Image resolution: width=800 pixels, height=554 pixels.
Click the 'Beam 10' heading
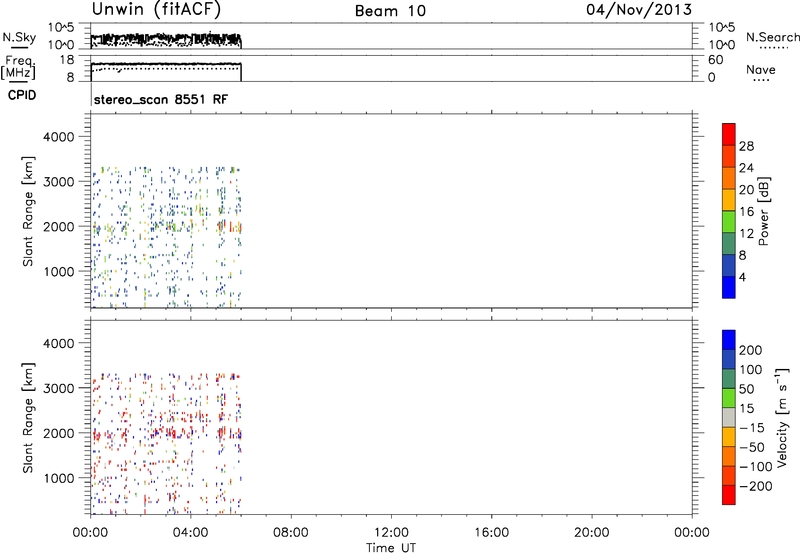coord(390,11)
